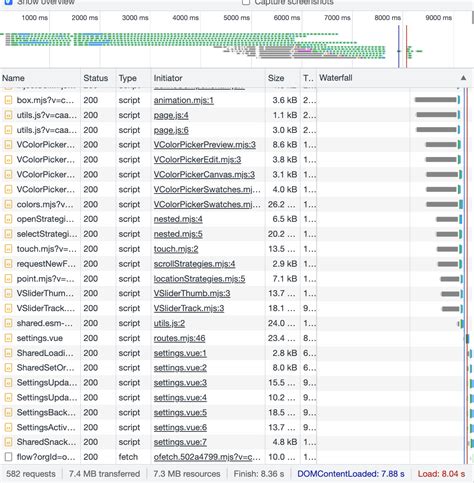
Task: Click script icon beside SettingsActiv… request
Action: point(8,427)
